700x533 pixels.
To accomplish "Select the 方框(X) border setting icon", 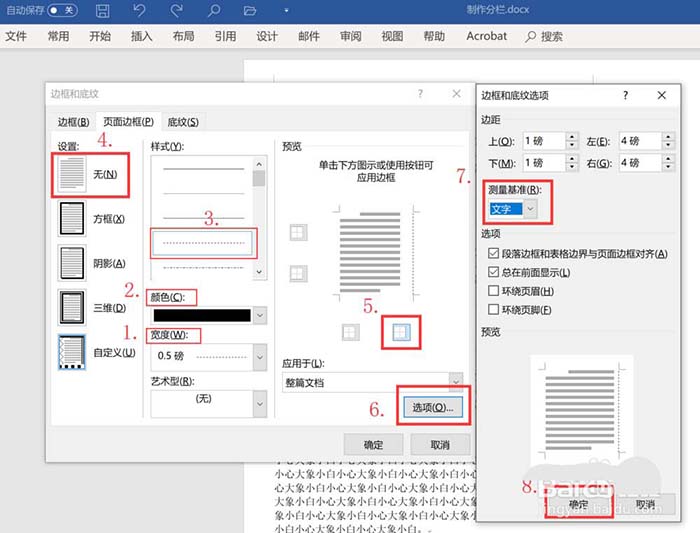I will coord(71,218).
